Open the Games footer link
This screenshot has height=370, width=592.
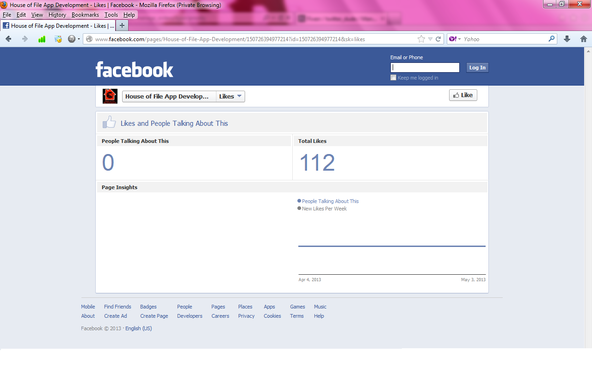pos(297,307)
